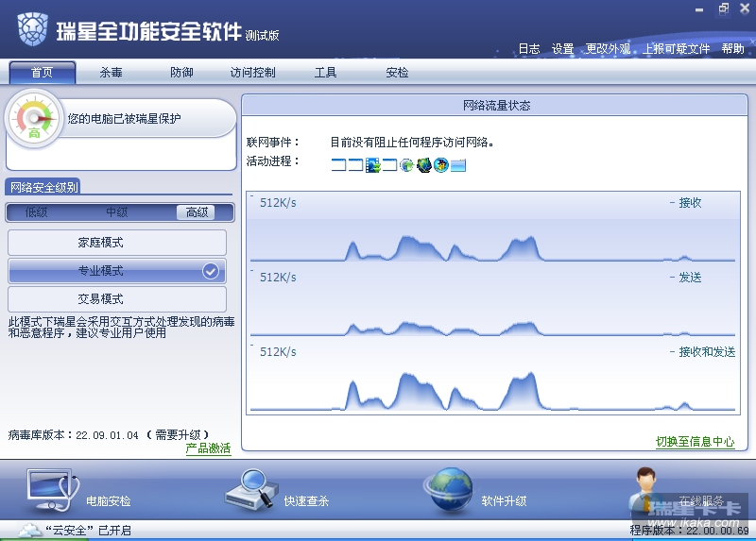The height and width of the screenshot is (541, 756).
Task: Click 您的电脑已被瑞星保护 status text
Action: 125,119
